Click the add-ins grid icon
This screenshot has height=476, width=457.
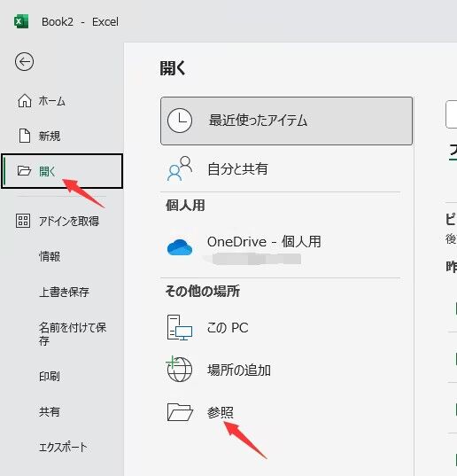[23, 221]
